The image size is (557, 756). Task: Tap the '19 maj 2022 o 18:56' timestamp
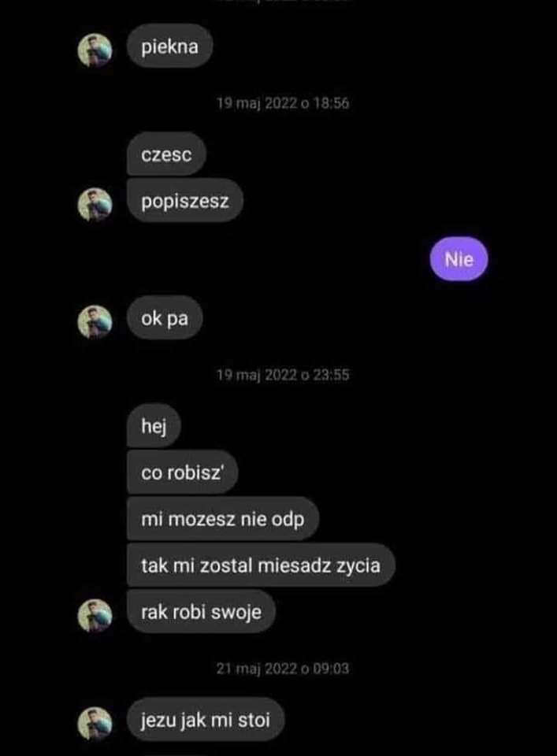click(x=283, y=103)
